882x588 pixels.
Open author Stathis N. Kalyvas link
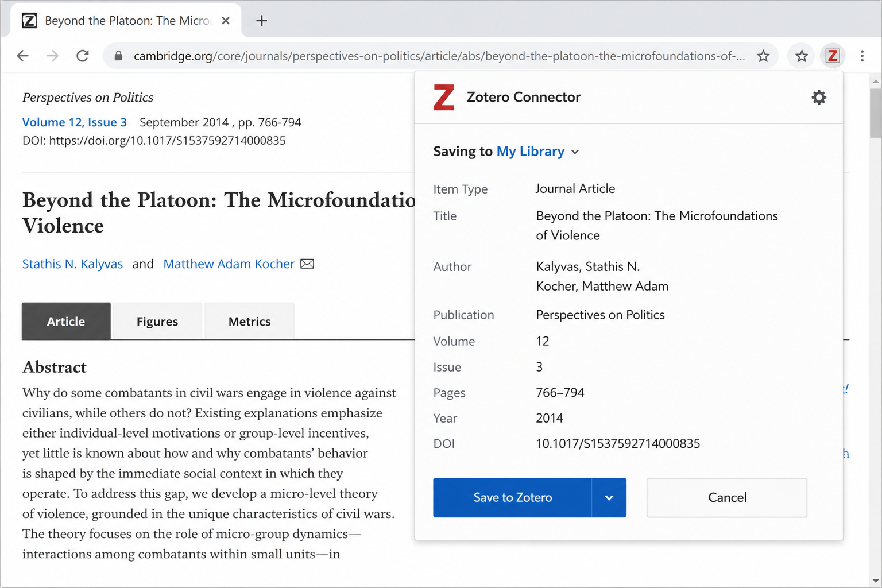[72, 264]
